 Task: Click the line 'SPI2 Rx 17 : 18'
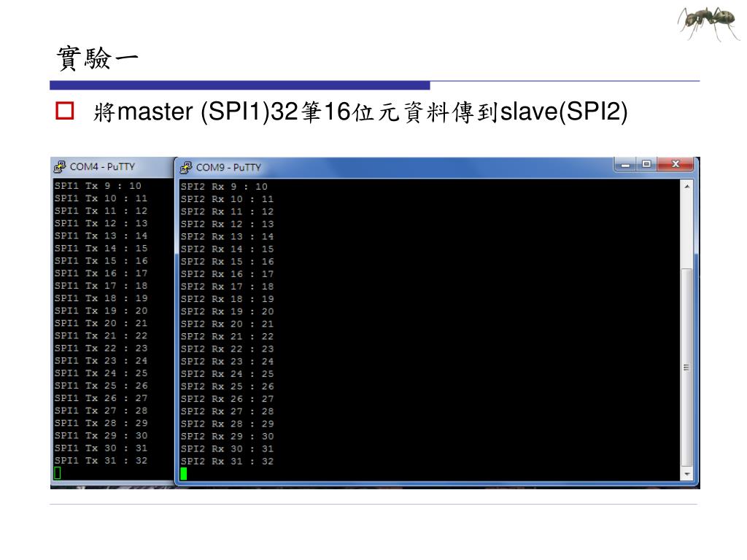pyautogui.click(x=227, y=287)
